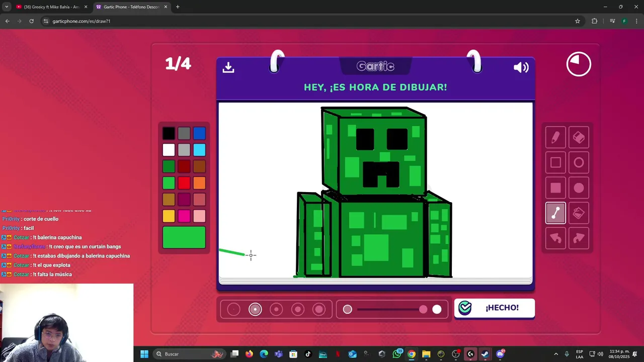Select the filled circle tool

tap(579, 188)
